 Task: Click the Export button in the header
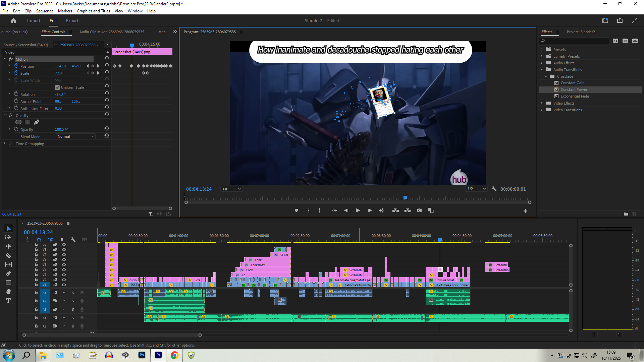[72, 20]
